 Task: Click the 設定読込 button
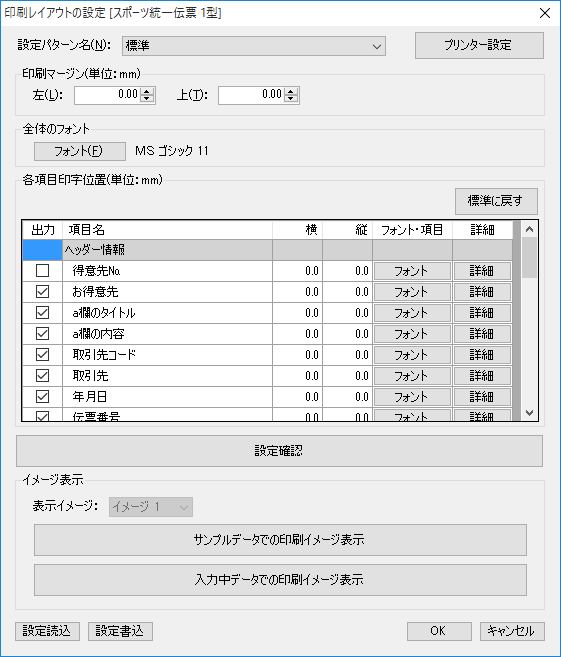47,631
